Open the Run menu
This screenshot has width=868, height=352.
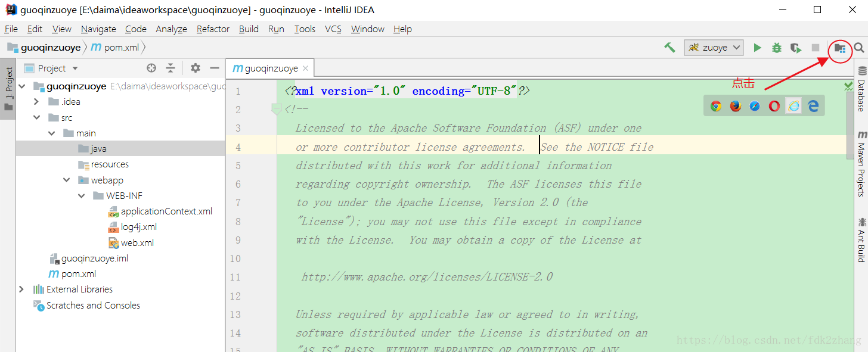(x=276, y=29)
